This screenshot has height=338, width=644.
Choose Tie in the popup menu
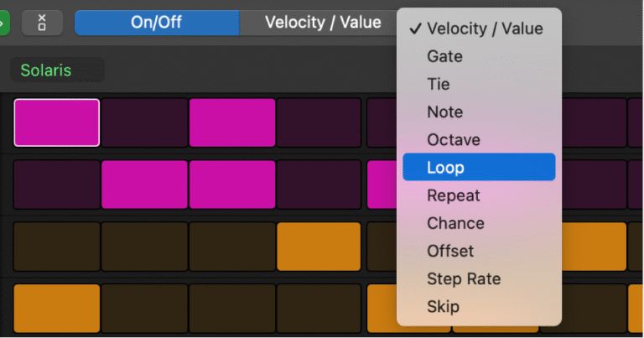coord(439,84)
